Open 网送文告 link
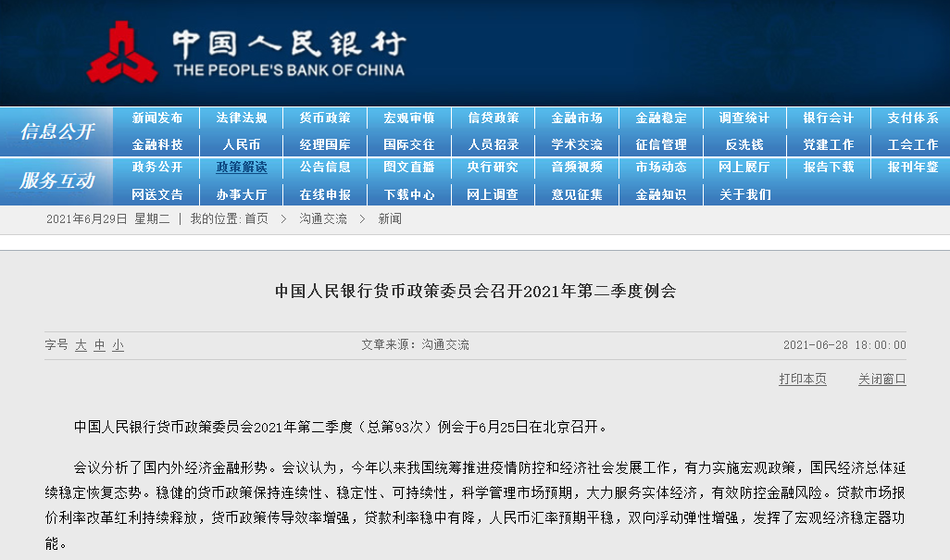 tap(156, 194)
